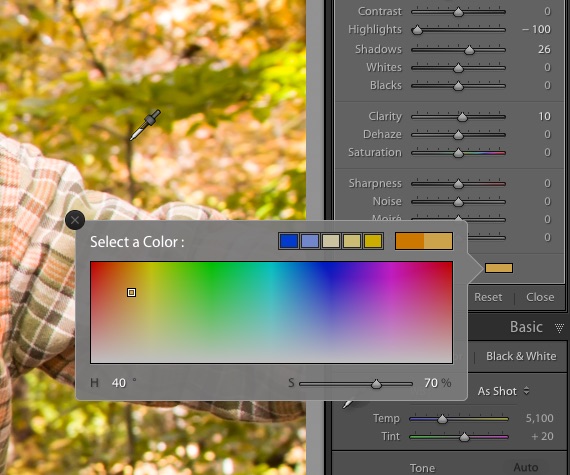The image size is (570, 475).
Task: Click the Color swatch in adjustment panel
Action: [499, 268]
